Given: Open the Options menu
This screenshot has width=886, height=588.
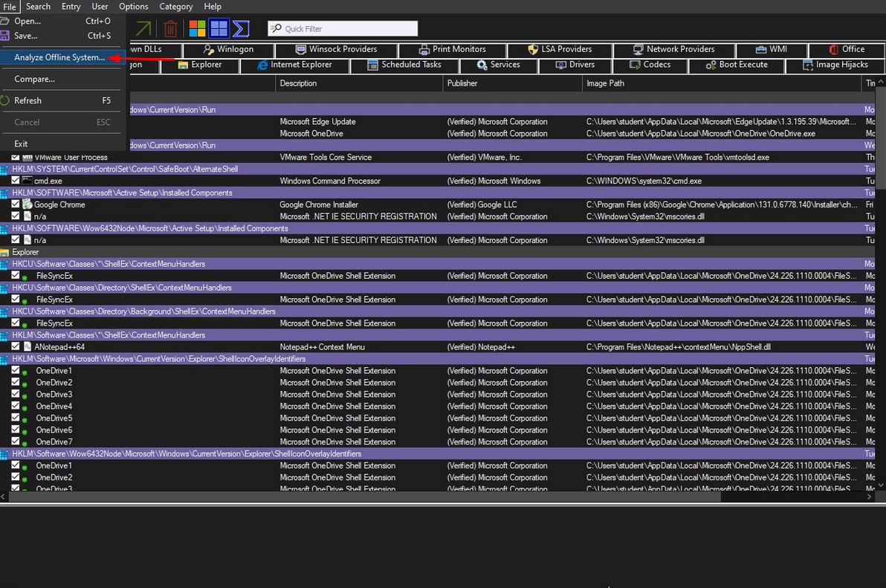Looking at the screenshot, I should pos(134,7).
